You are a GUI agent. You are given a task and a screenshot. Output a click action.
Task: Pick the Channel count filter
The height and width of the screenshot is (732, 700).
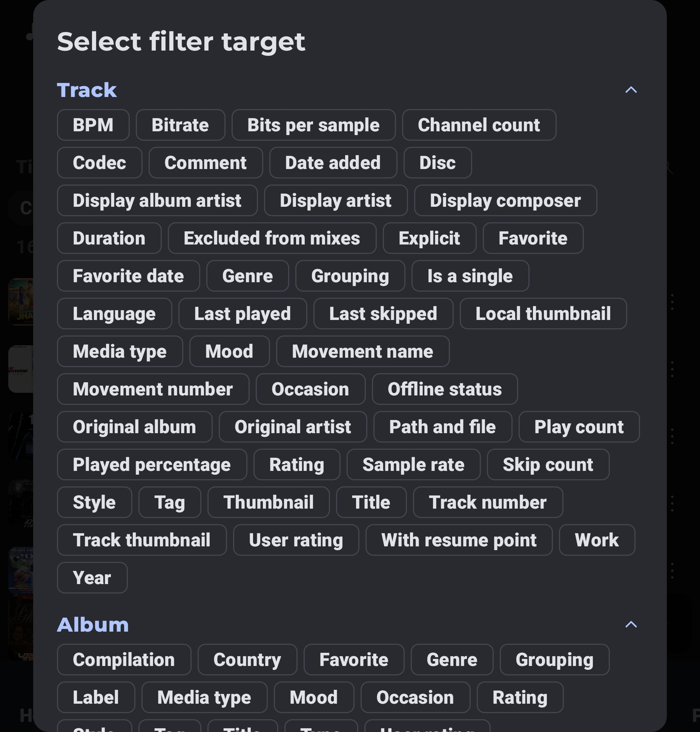point(479,125)
